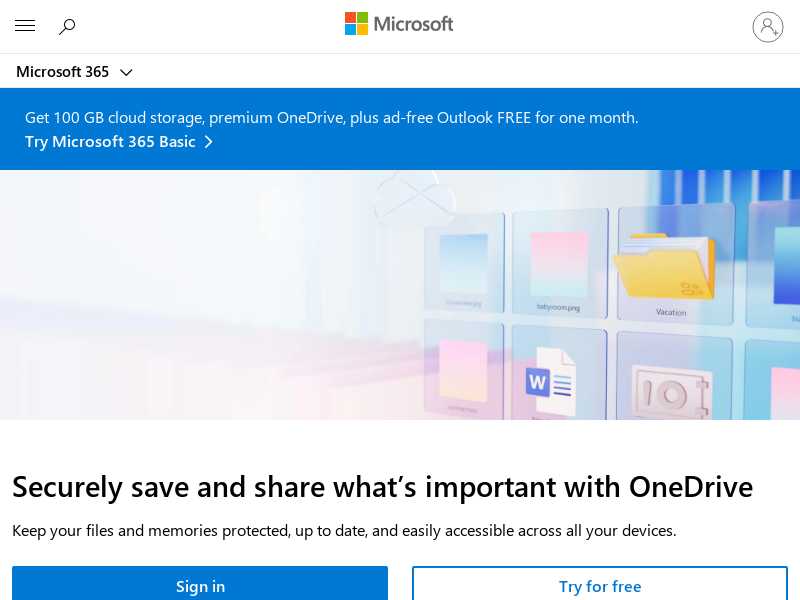The height and width of the screenshot is (600, 800).
Task: Select the blue image tile left of babyroom.png
Action: click(463, 264)
